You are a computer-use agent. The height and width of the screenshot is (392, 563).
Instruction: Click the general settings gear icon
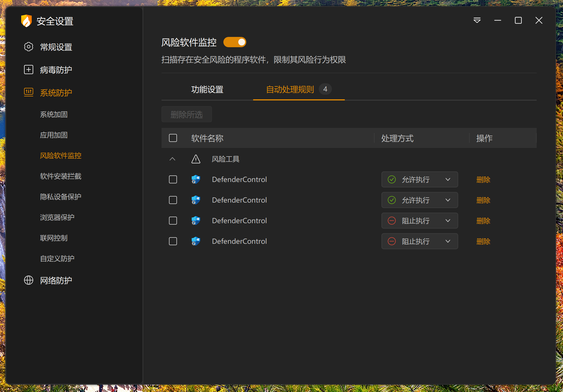[x=28, y=47]
